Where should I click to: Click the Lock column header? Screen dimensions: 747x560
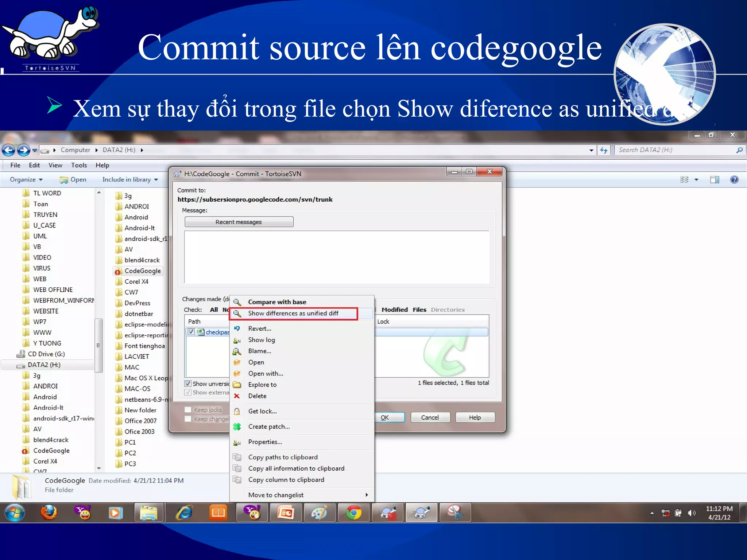point(383,321)
